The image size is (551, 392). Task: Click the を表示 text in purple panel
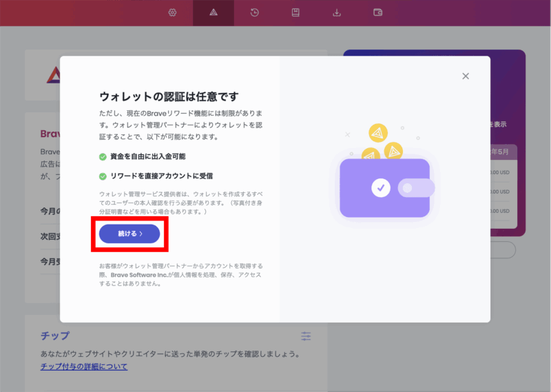[498, 125]
